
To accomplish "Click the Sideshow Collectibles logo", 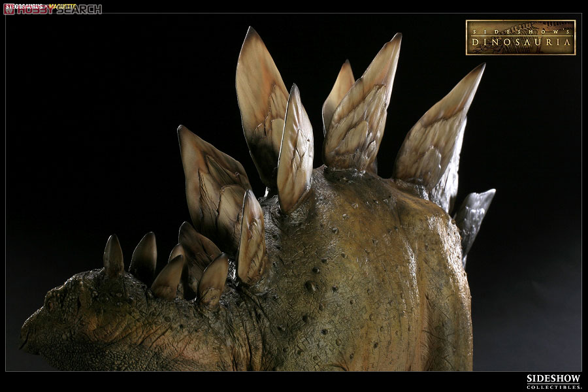I will [x=553, y=382].
